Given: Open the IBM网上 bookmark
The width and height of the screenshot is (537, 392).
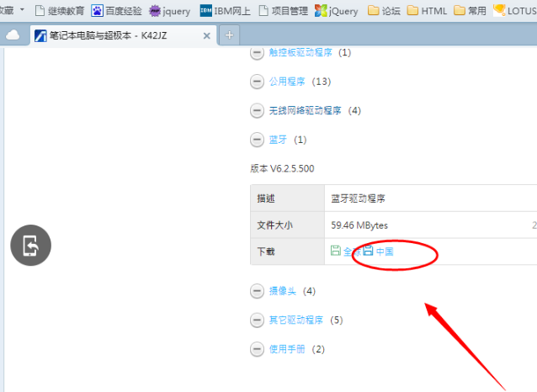Looking at the screenshot, I should coord(225,11).
